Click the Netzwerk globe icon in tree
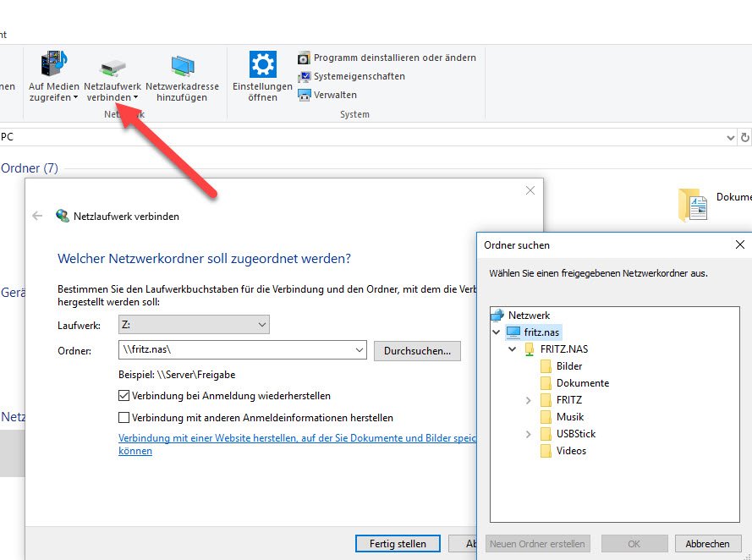 point(497,315)
